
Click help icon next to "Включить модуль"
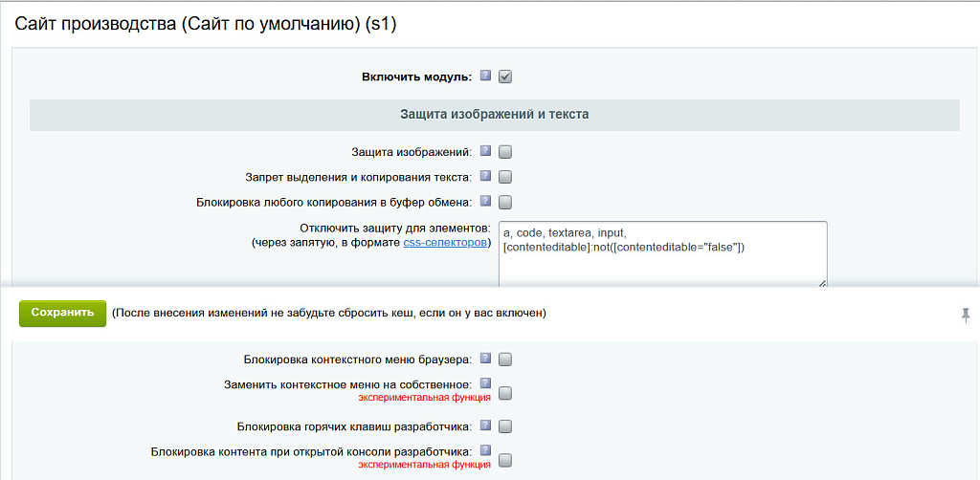click(485, 76)
